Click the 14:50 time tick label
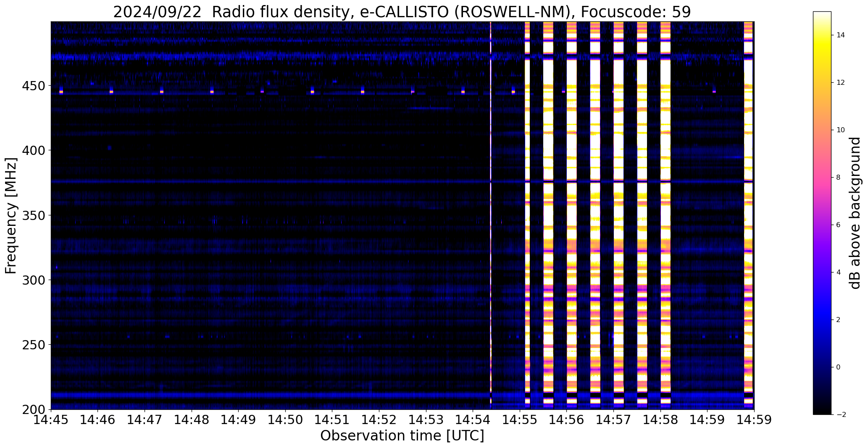The image size is (868, 448). click(286, 420)
